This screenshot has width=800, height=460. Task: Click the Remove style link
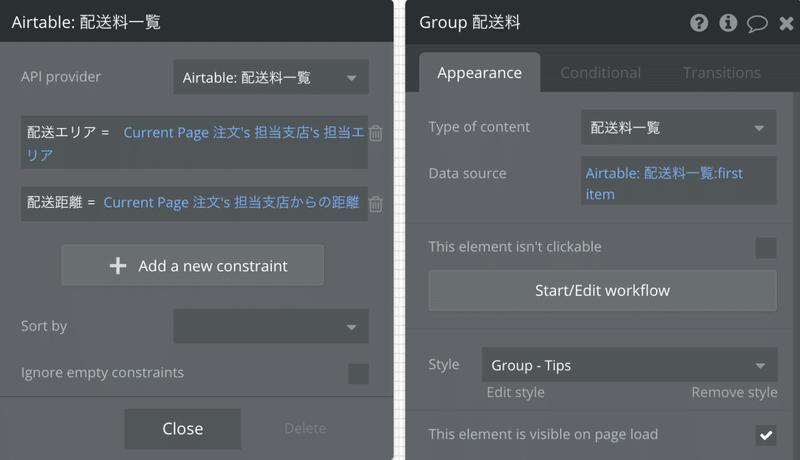click(734, 393)
